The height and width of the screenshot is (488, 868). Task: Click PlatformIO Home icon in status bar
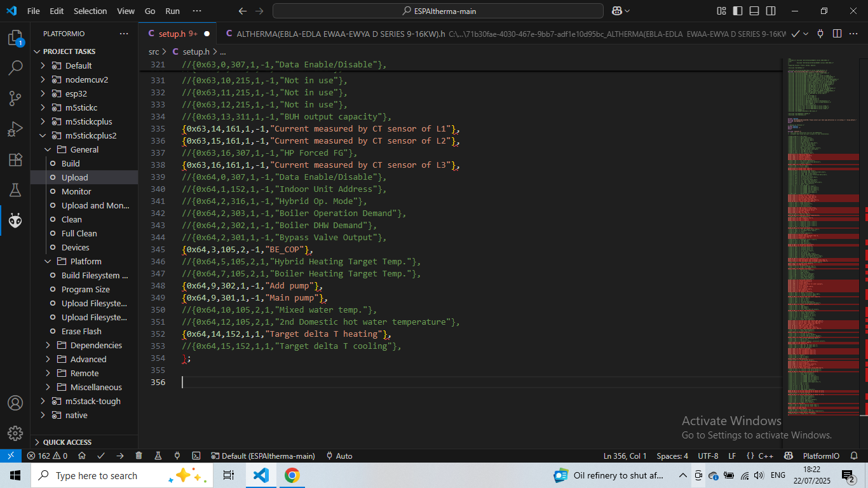tap(82, 456)
